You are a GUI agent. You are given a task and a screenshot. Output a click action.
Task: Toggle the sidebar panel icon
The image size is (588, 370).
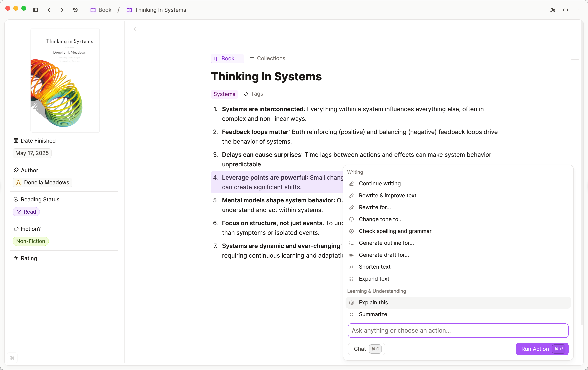tap(36, 10)
